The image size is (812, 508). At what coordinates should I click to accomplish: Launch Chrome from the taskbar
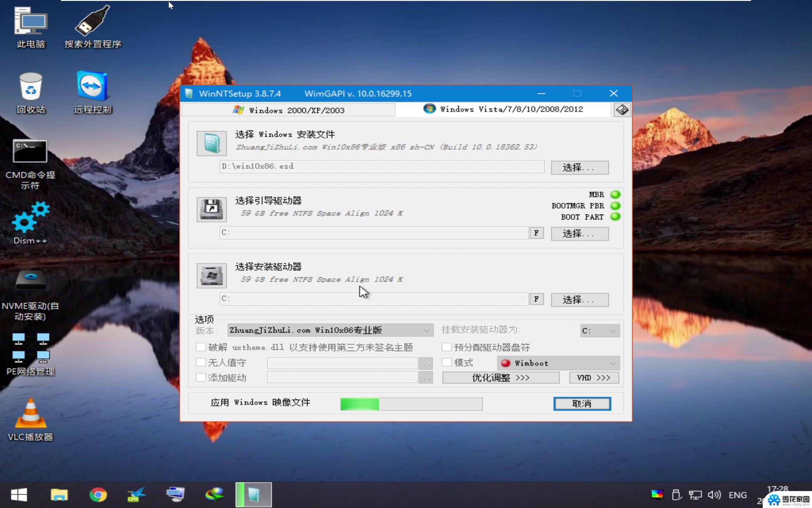click(98, 495)
